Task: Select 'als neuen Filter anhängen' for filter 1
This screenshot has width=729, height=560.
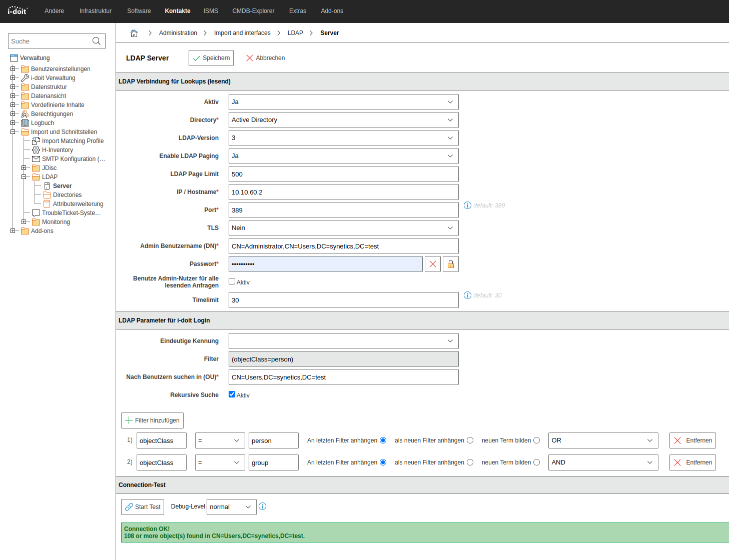Action: pos(470,440)
